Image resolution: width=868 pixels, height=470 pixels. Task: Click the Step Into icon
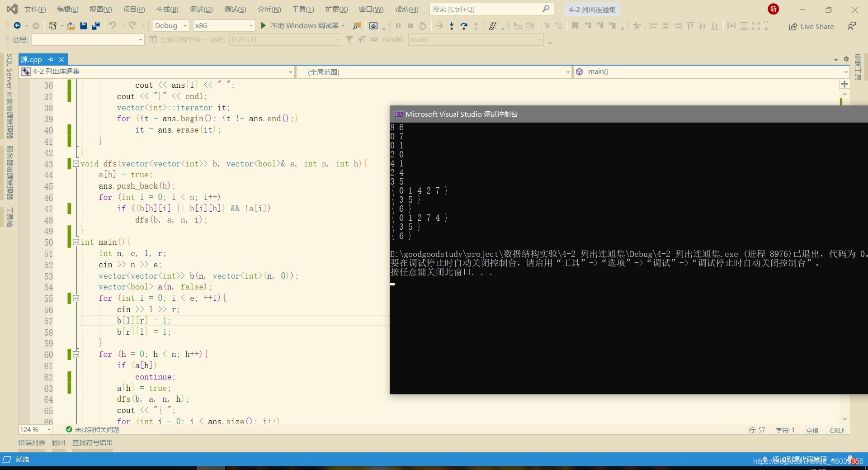point(452,26)
